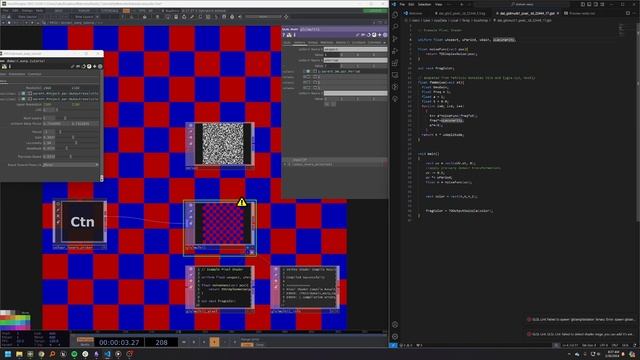Viewport: 640px width, 360px height.
Task: Open Extensions view in VS Code
Action: pos(395,63)
